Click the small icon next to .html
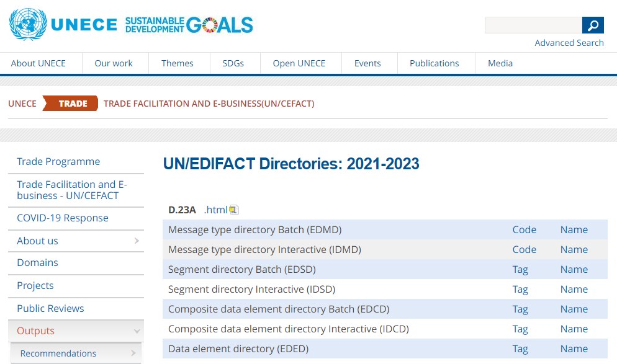Viewport: 617px width, 364px height. point(234,210)
